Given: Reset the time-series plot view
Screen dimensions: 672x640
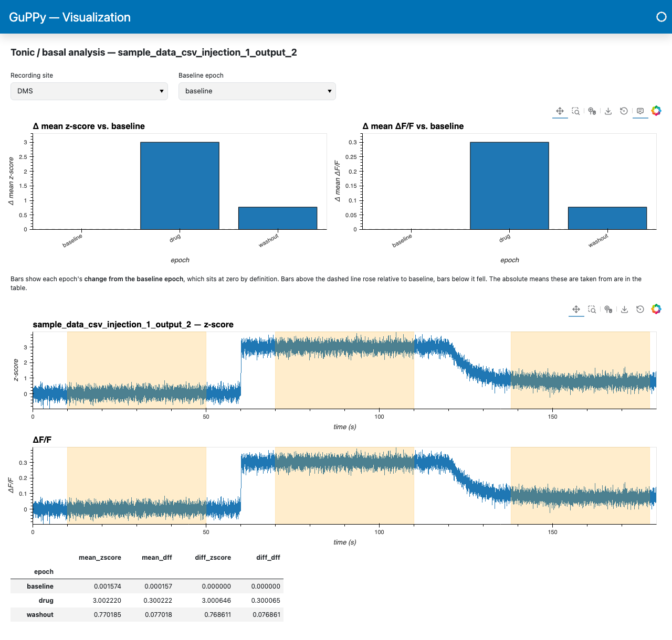Looking at the screenshot, I should click(x=640, y=309).
